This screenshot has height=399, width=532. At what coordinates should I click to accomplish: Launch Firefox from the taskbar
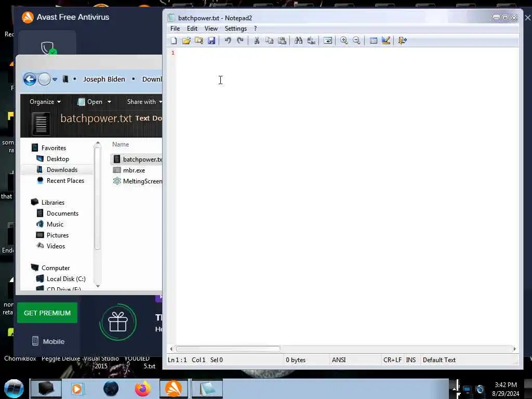tap(143, 389)
